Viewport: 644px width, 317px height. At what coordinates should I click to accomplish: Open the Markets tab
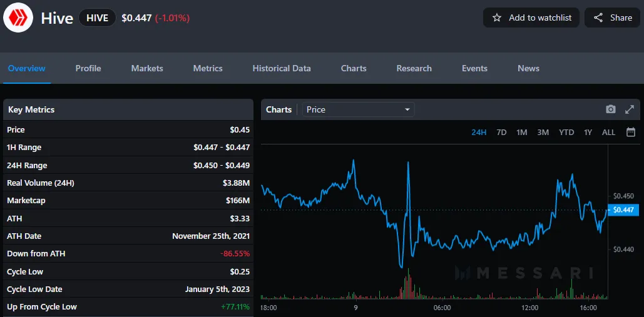coord(147,69)
